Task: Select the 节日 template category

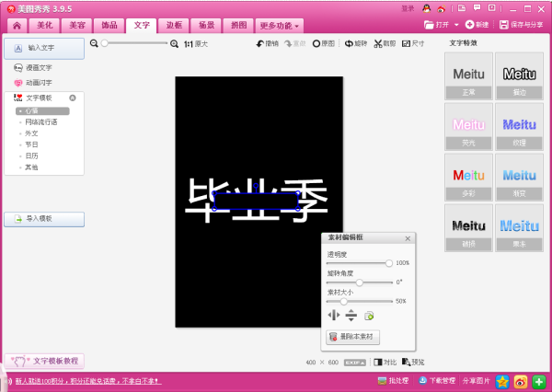Action: pos(32,144)
